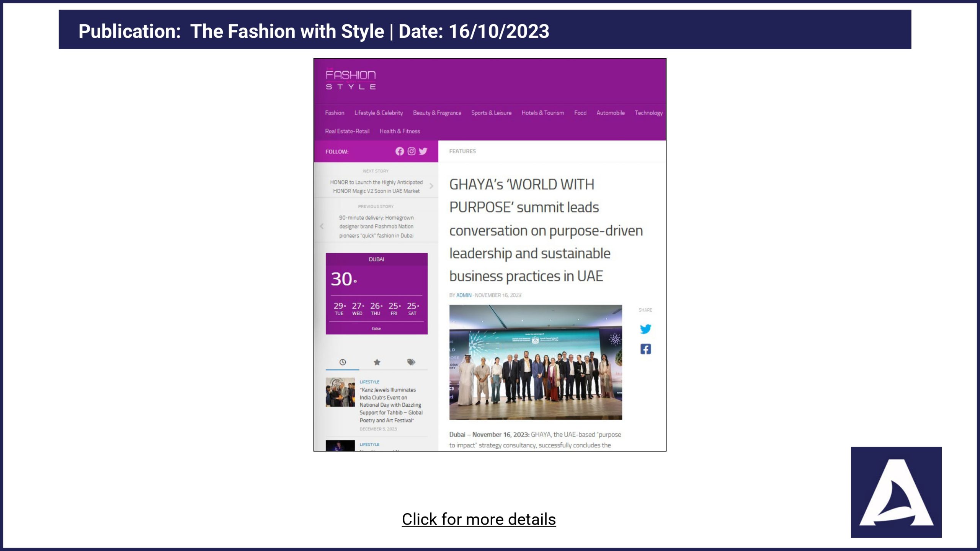Open the Real Estate-Retail menu item

(x=347, y=131)
